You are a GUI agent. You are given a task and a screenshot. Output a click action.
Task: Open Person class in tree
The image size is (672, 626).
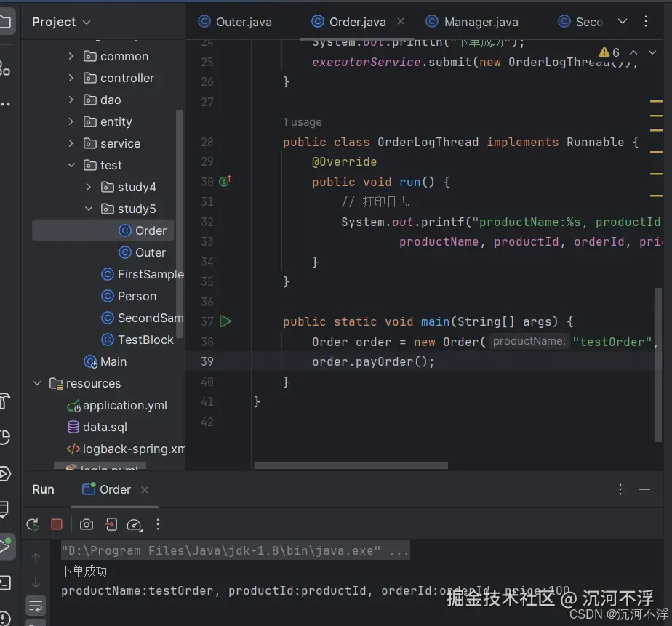point(129,296)
